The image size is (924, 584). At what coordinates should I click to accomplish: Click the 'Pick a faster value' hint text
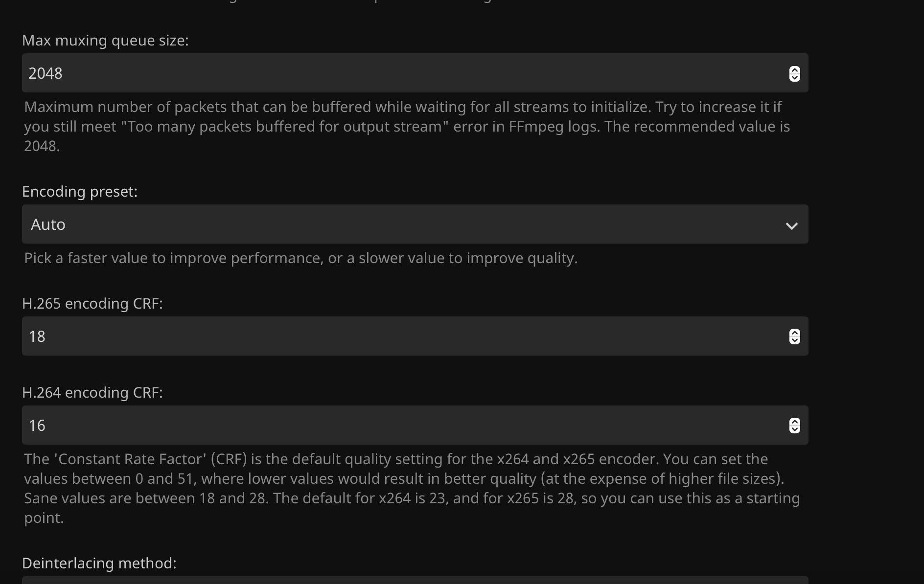click(301, 258)
